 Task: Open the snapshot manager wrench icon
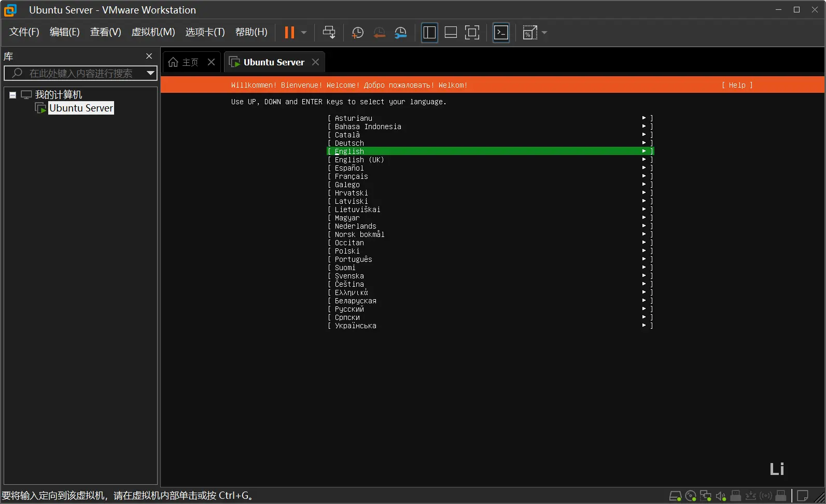click(401, 33)
